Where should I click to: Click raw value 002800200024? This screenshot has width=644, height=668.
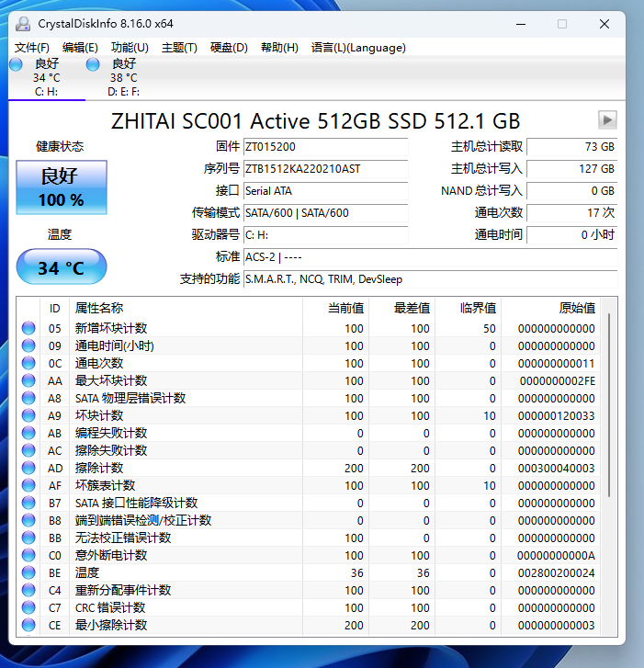[556, 573]
